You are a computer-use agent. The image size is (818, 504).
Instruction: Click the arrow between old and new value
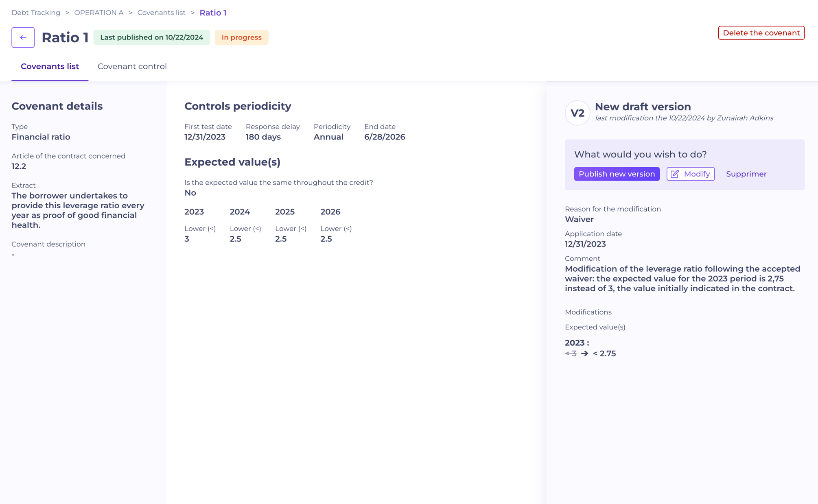584,353
